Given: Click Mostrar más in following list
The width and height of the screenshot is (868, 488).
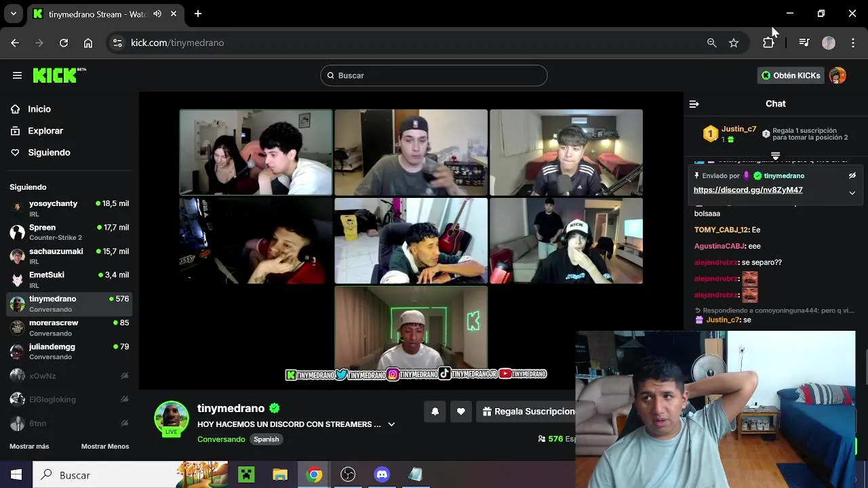Looking at the screenshot, I should pos(29,446).
